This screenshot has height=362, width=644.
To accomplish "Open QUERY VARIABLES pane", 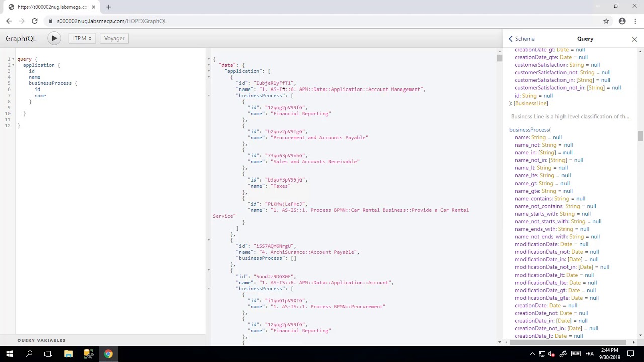I will click(x=42, y=340).
